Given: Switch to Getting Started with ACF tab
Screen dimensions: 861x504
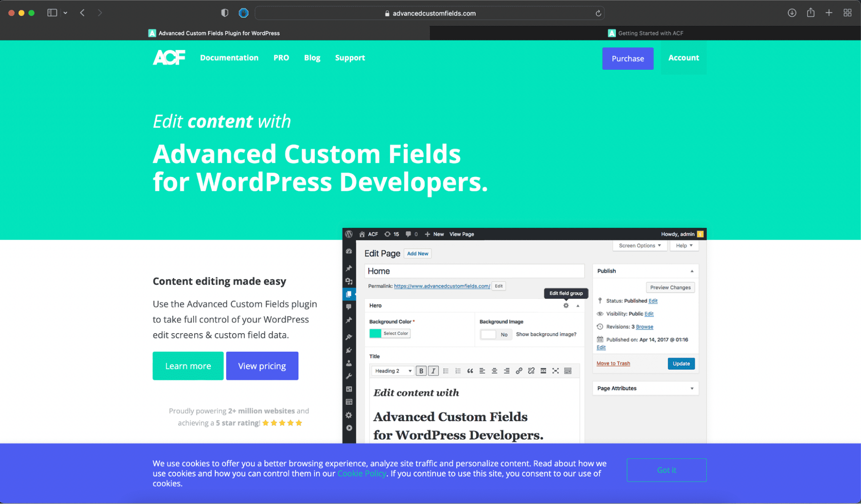Looking at the screenshot, I should 645,33.
